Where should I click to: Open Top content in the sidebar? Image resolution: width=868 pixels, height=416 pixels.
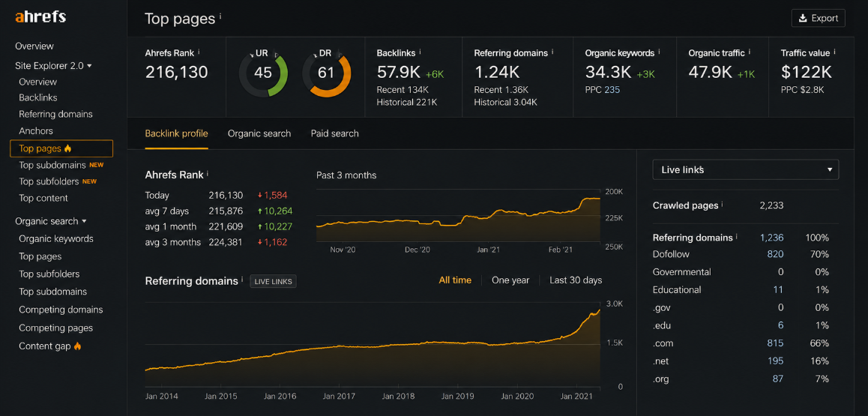click(43, 198)
